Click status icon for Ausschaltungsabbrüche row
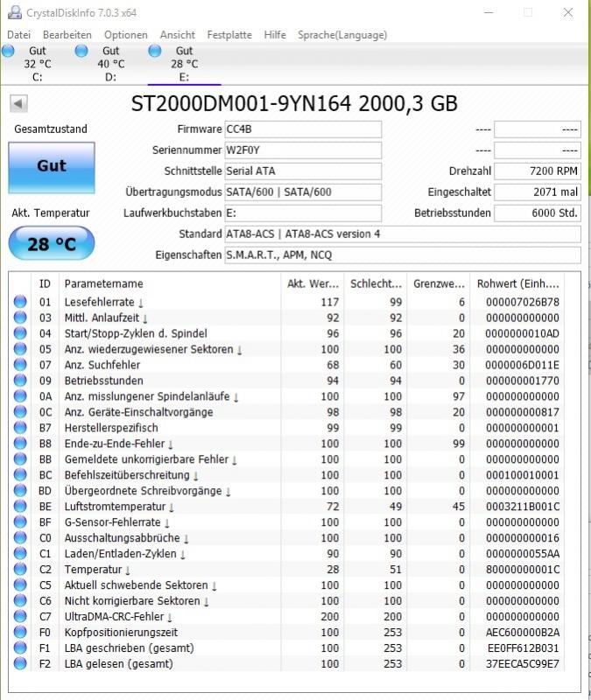This screenshot has width=591, height=700. pyautogui.click(x=20, y=537)
